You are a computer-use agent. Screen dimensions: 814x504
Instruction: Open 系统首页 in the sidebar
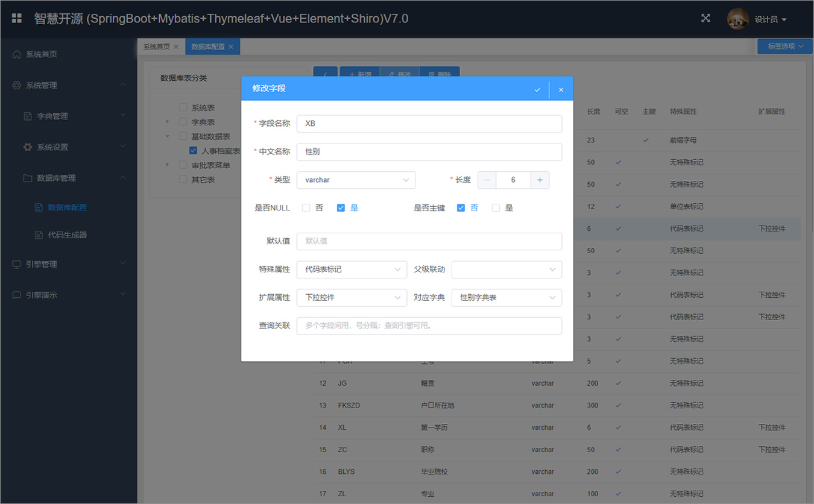69,54
